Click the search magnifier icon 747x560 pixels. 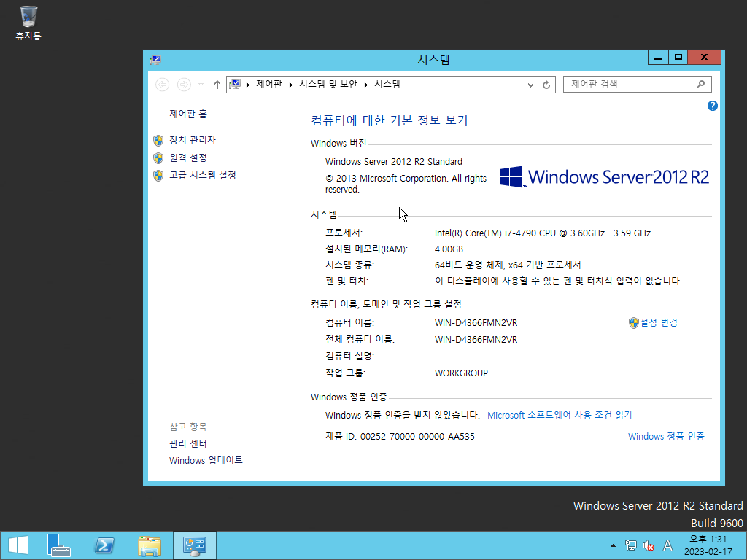point(700,85)
